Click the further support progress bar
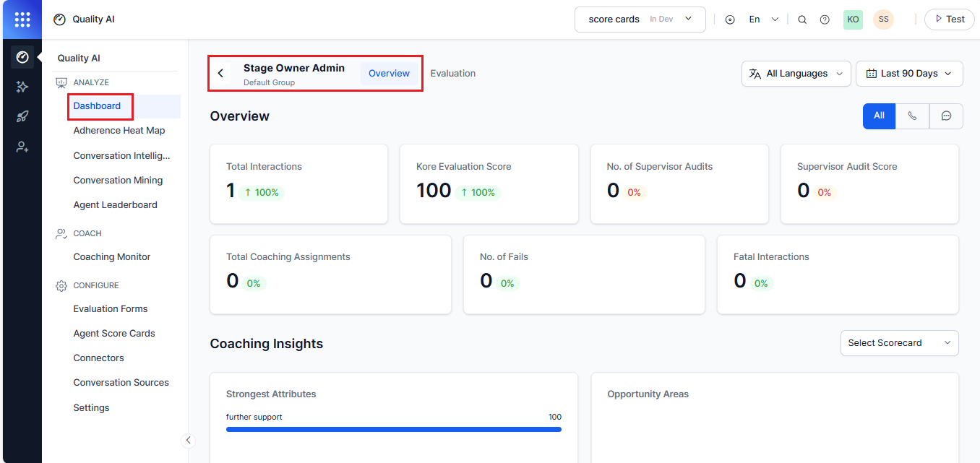This screenshot has width=980, height=463. pos(393,429)
